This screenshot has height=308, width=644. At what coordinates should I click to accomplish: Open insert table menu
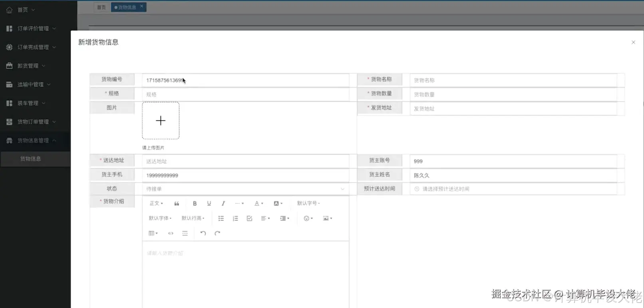(153, 233)
